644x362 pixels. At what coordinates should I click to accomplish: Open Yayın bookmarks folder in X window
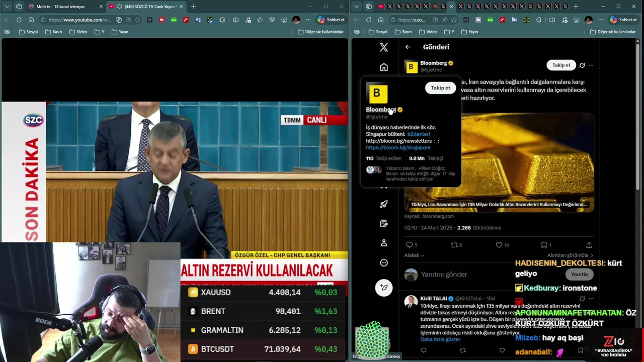coord(469,32)
